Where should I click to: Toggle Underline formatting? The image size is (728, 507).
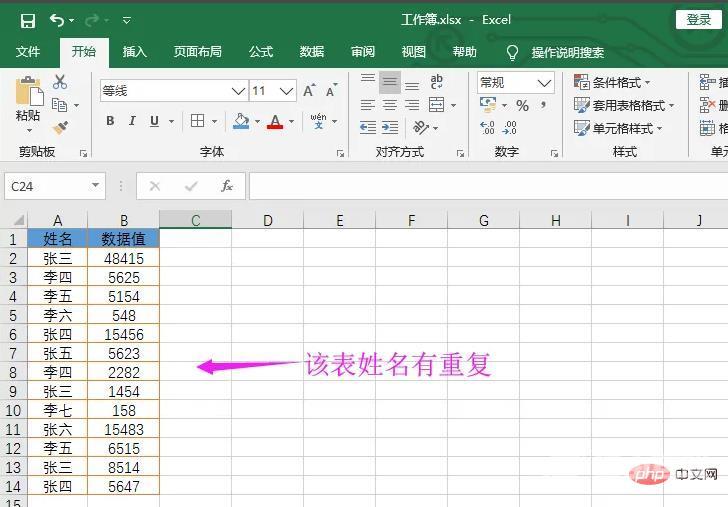point(154,121)
